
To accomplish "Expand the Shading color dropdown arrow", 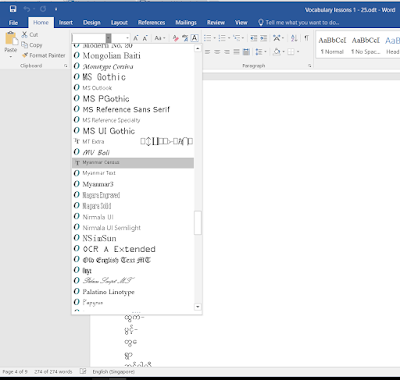I will pyautogui.click(x=283, y=52).
